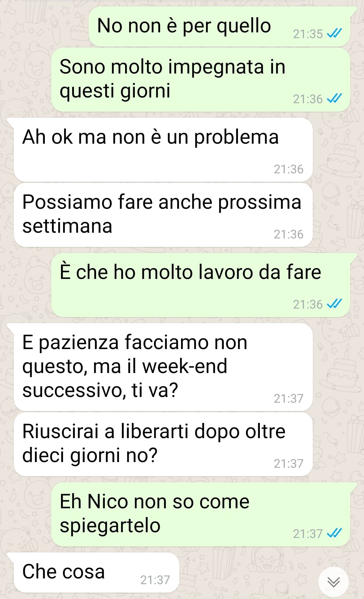The height and width of the screenshot is (599, 364).
Task: Tap the message 'Ah ok ma non è un problema'
Action: [x=163, y=150]
